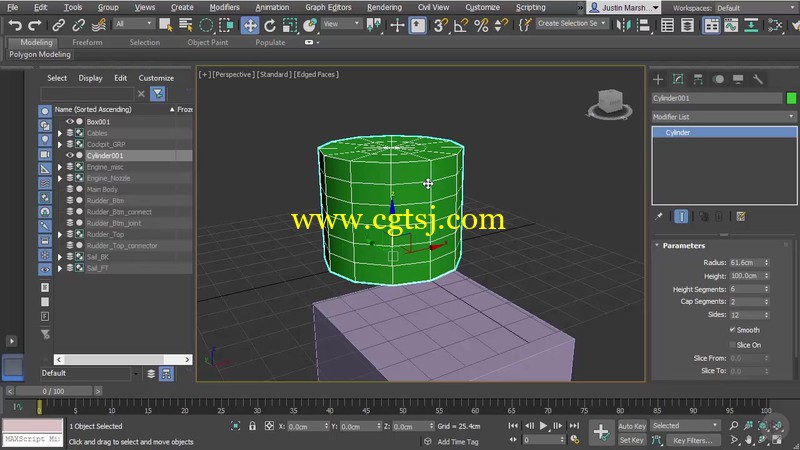
Task: Switch to the Object Paint ribbon tab
Action: tap(208, 42)
